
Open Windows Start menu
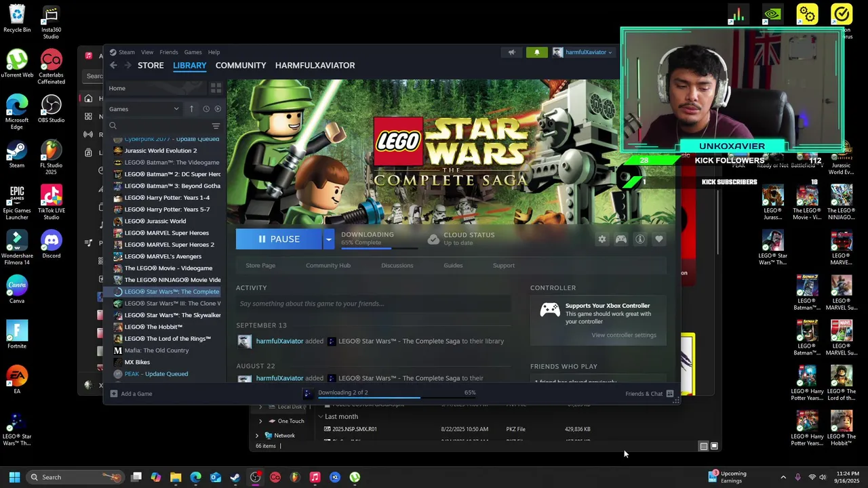tap(14, 477)
